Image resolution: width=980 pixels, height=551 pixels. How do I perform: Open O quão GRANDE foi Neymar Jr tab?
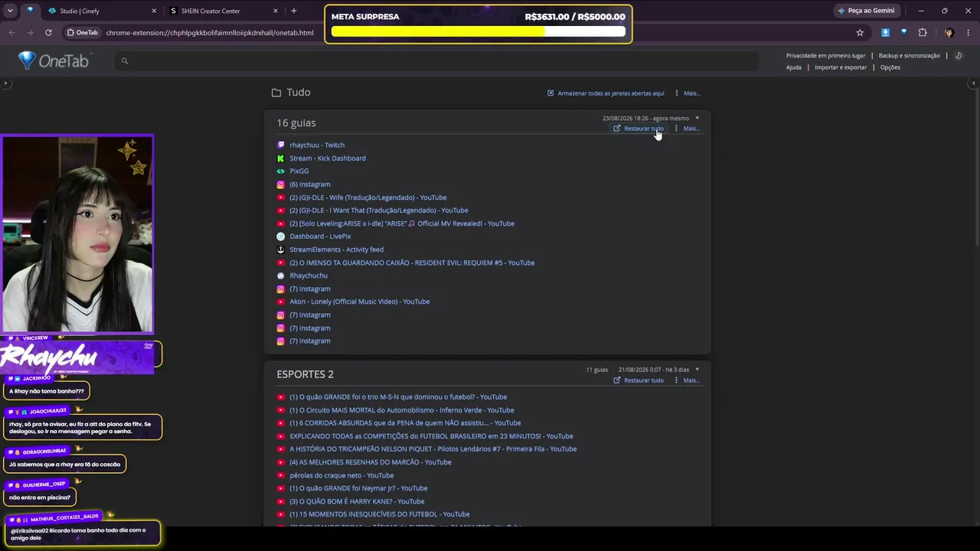coord(358,488)
